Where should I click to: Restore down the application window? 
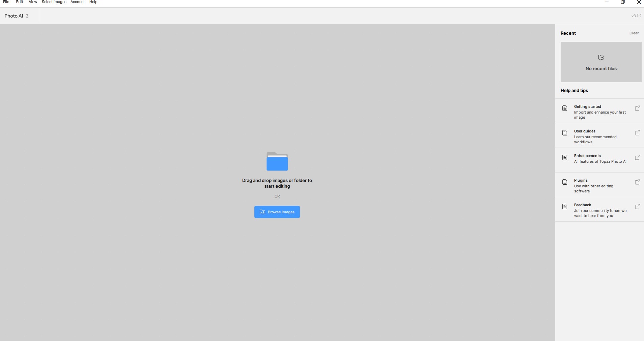pos(623,2)
